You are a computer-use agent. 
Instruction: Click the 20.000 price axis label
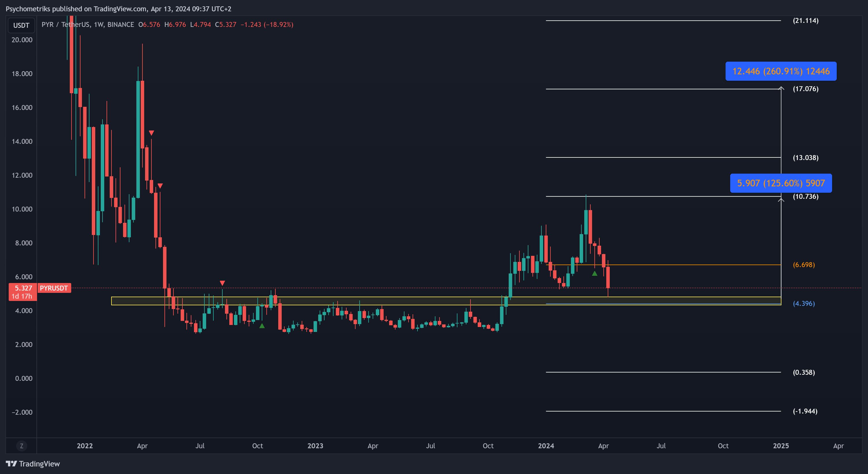click(x=22, y=40)
